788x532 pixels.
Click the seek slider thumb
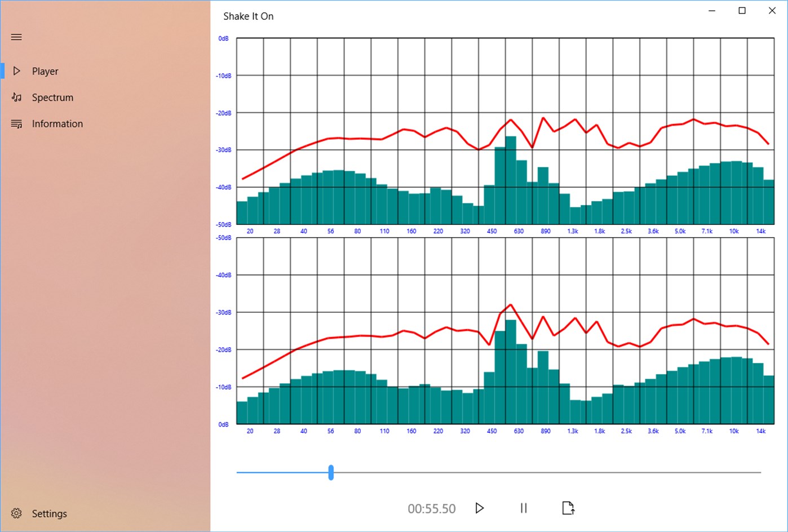point(331,473)
